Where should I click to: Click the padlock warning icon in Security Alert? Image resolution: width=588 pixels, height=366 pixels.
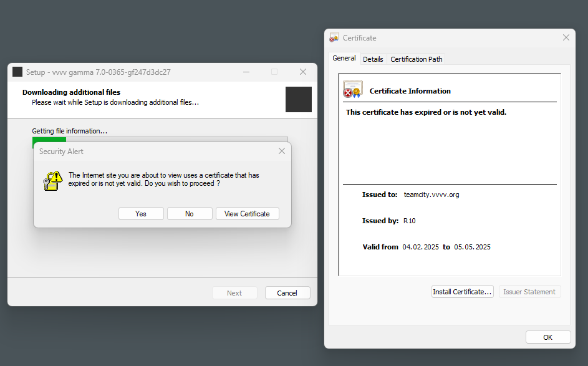click(x=52, y=181)
